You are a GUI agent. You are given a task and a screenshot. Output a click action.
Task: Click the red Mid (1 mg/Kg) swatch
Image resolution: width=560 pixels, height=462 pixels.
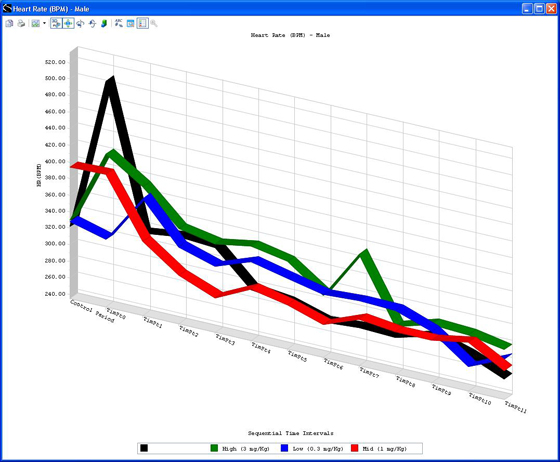[x=355, y=448]
